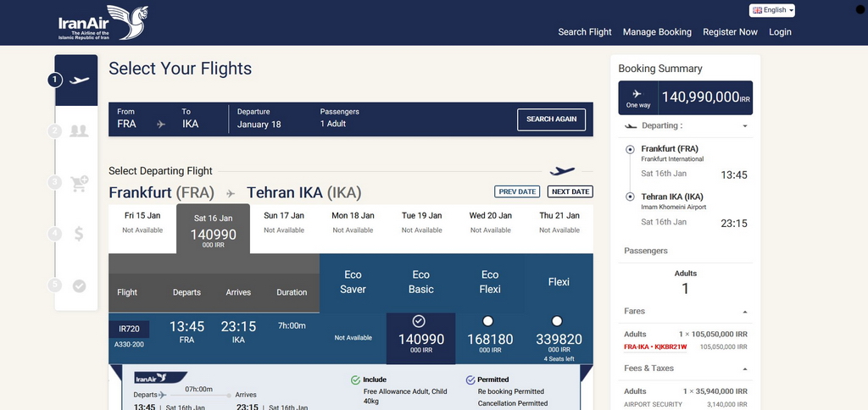Image resolution: width=868 pixels, height=410 pixels.
Task: Collapse the Fares section arrow
Action: pyautogui.click(x=745, y=312)
